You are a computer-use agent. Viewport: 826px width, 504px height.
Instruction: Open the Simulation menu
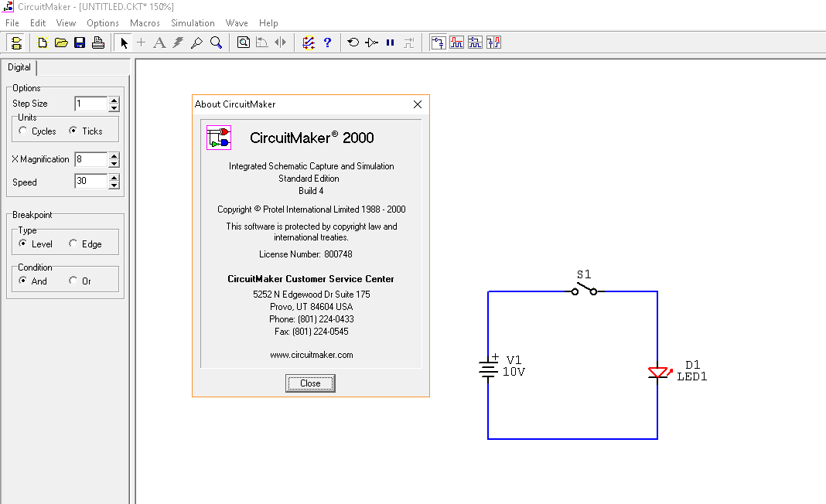[193, 23]
